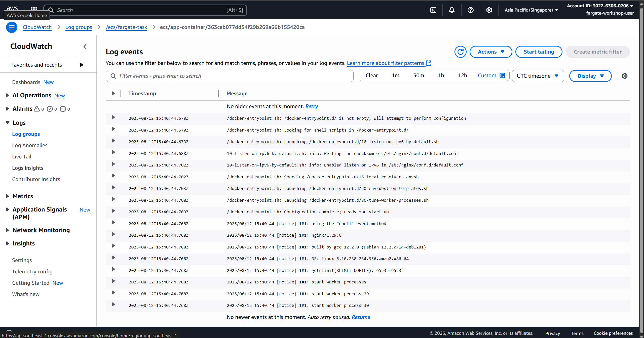Expand the 'Looking for shell scripts' log row

(113, 129)
